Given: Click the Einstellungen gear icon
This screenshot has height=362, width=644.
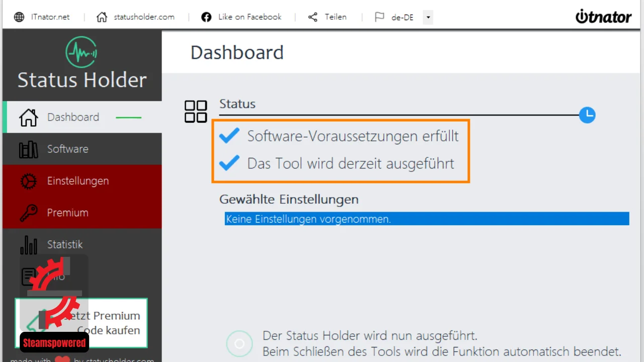Looking at the screenshot, I should pyautogui.click(x=29, y=181).
